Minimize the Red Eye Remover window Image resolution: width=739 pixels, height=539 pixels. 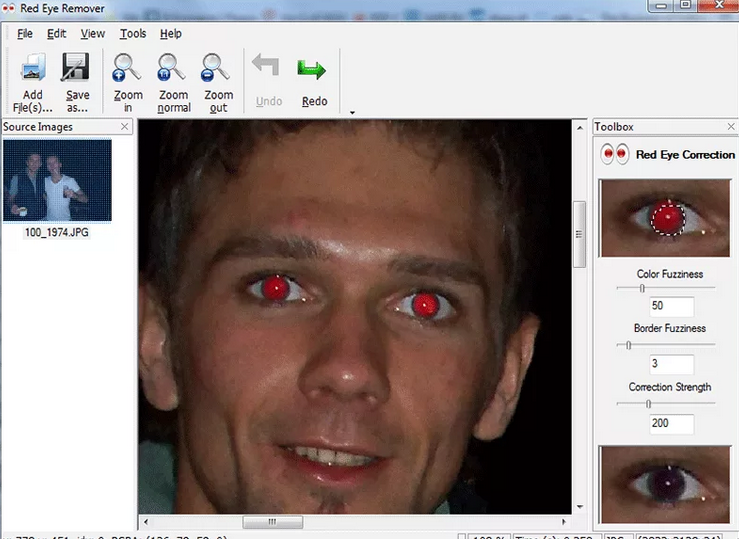pyautogui.click(x=661, y=6)
